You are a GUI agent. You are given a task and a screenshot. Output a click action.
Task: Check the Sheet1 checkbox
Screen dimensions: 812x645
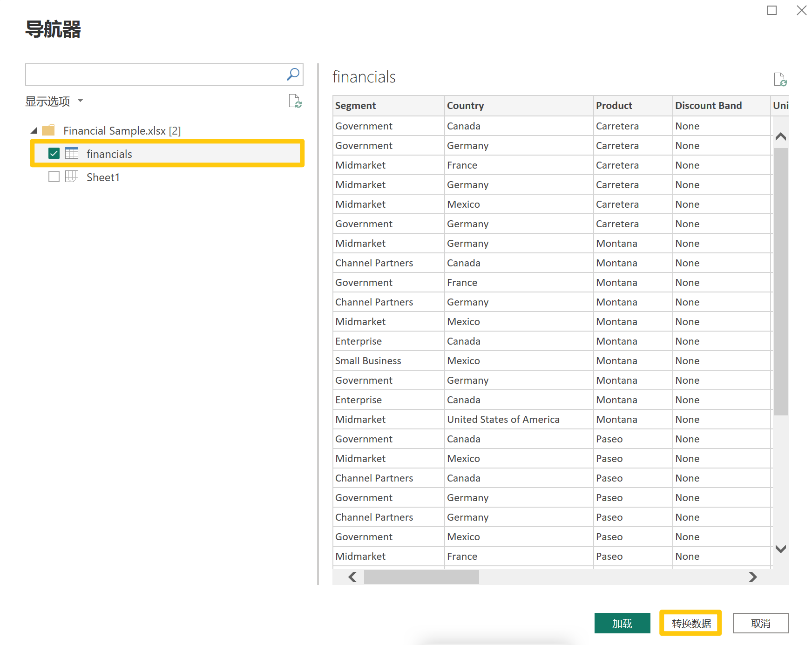pos(54,177)
